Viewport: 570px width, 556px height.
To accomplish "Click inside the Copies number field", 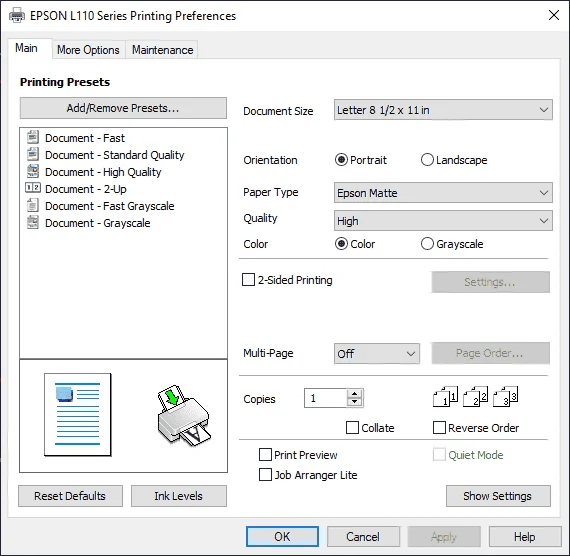I will (x=326, y=398).
